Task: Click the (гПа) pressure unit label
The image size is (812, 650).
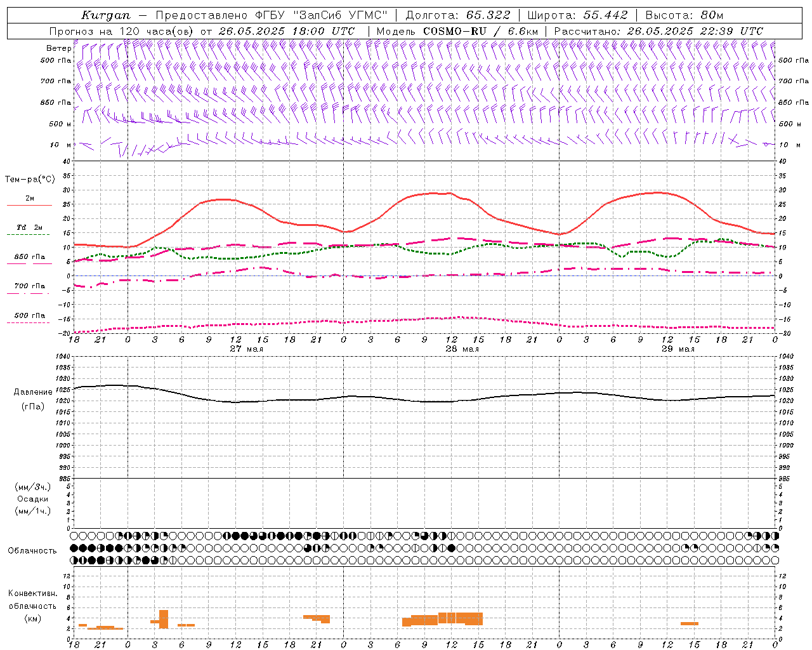Action: [x=33, y=407]
